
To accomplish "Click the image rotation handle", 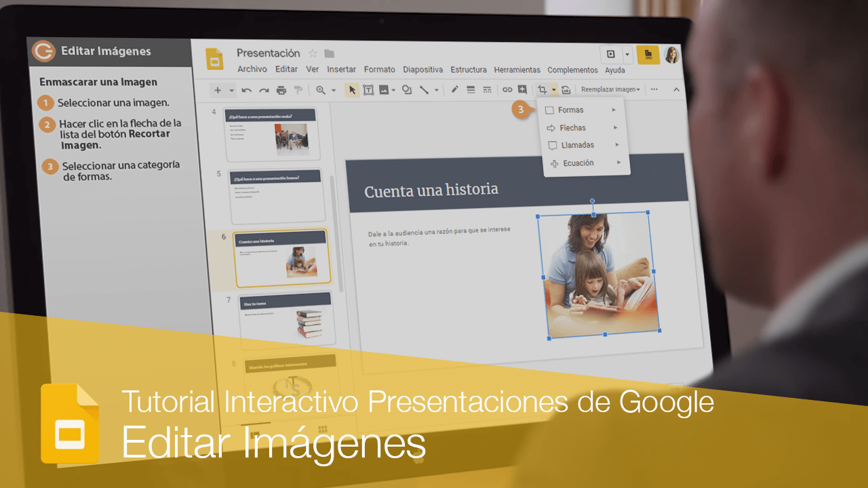I will point(592,201).
